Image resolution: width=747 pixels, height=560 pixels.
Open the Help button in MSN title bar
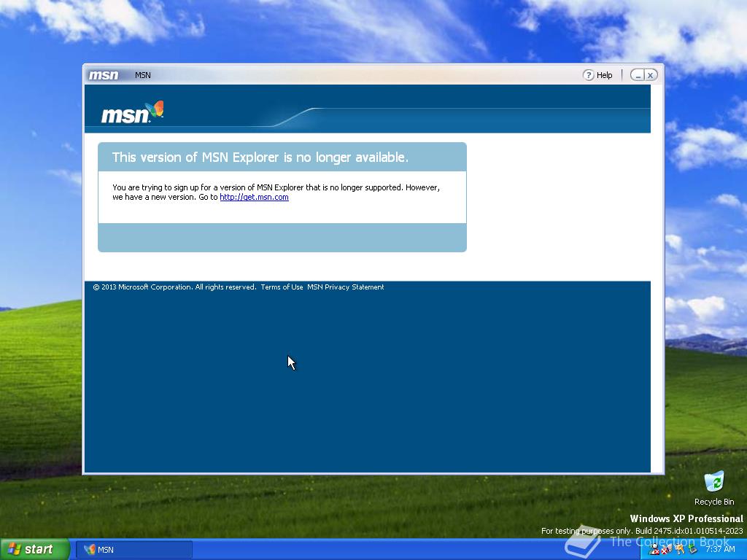pyautogui.click(x=598, y=75)
